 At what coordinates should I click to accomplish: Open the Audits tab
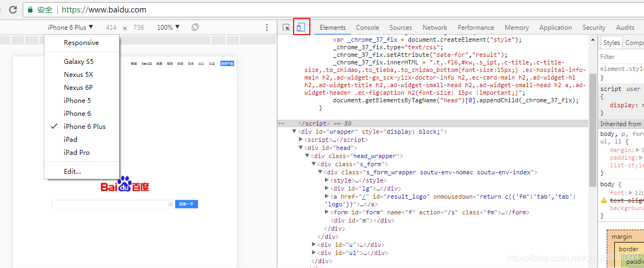point(625,28)
